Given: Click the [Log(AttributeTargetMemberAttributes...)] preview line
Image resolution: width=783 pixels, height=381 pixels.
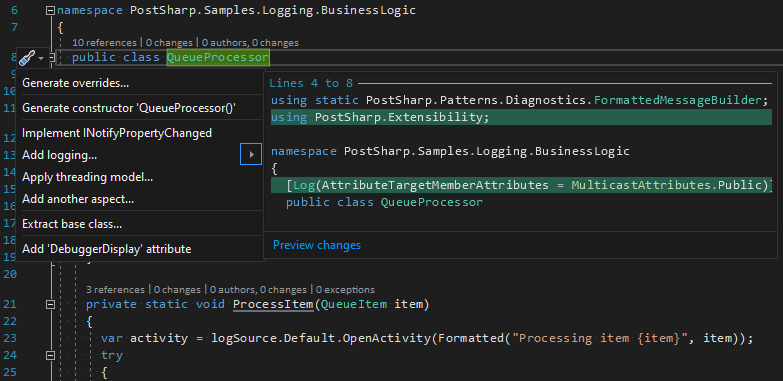Looking at the screenshot, I should (x=521, y=185).
